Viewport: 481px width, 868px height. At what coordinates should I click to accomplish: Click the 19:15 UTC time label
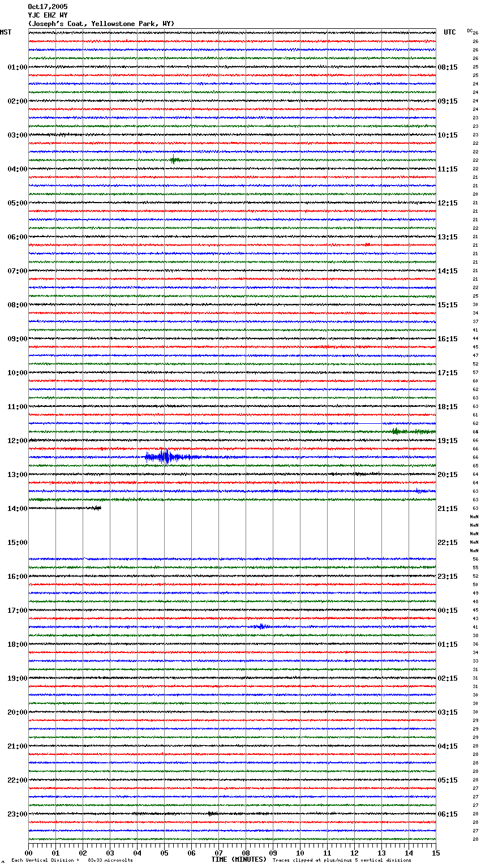point(448,441)
